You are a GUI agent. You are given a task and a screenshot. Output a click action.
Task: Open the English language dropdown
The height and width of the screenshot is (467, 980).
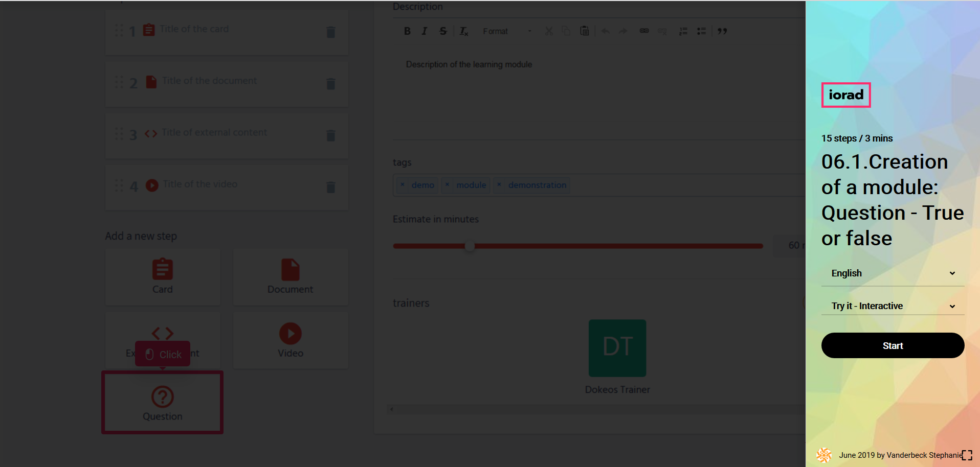pos(893,273)
